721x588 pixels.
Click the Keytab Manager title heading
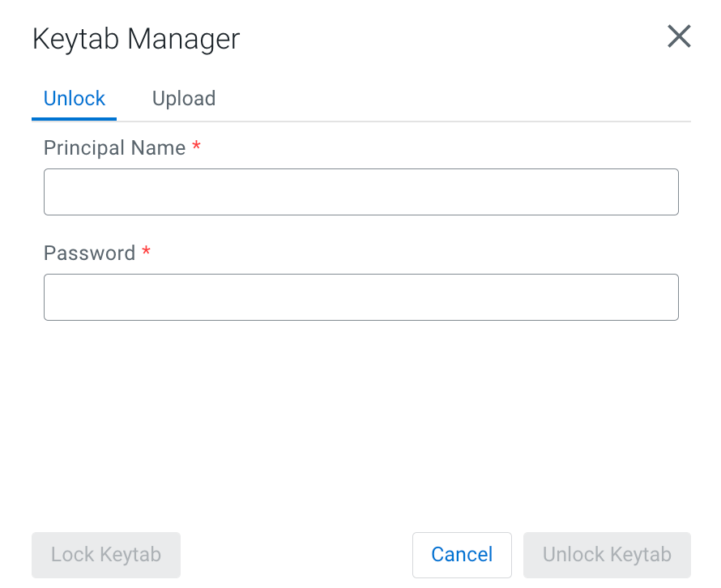point(136,39)
